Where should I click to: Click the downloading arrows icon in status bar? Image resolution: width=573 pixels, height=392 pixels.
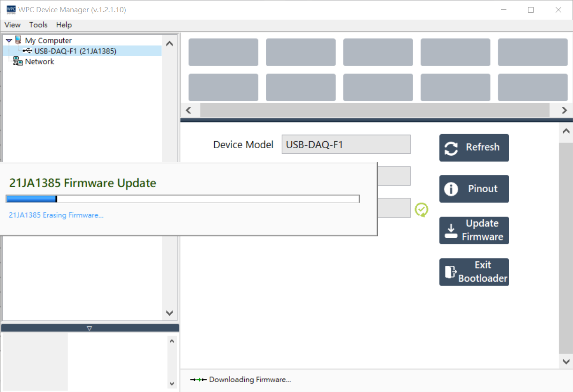pyautogui.click(x=197, y=379)
